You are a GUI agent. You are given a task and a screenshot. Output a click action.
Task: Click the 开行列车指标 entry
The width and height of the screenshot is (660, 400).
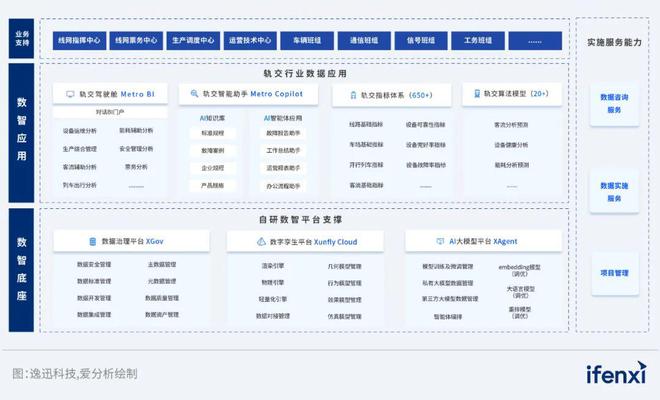point(366,165)
